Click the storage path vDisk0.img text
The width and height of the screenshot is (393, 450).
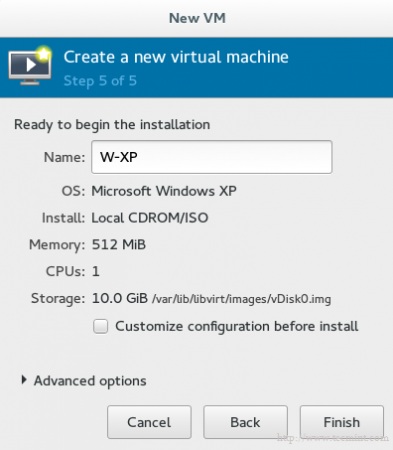click(242, 299)
